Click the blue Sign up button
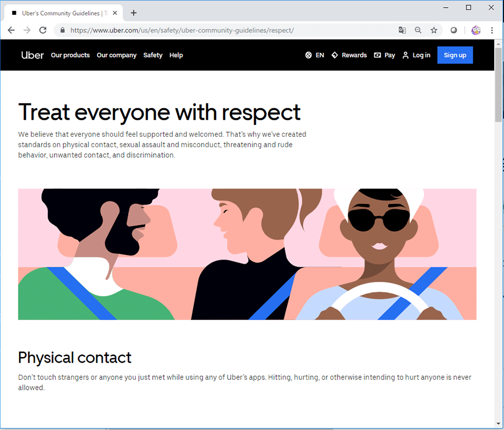Image resolution: width=504 pixels, height=430 pixels. pos(455,55)
